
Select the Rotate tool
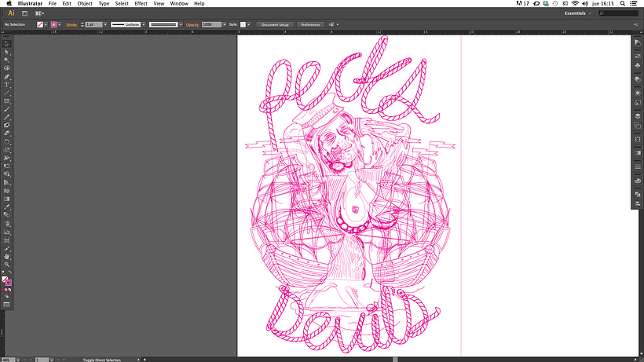point(6,142)
